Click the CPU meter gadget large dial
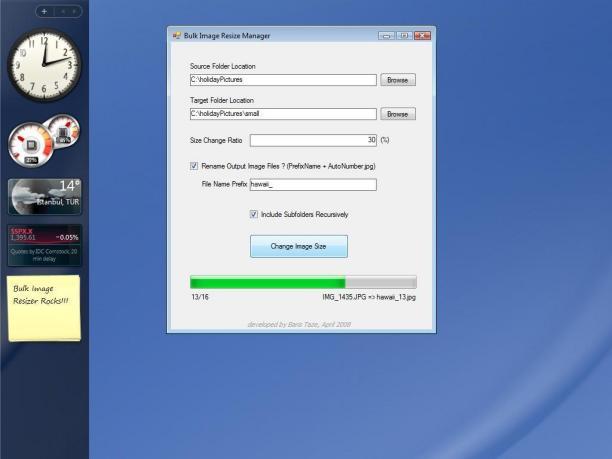This screenshot has width=612, height=459. click(x=30, y=144)
